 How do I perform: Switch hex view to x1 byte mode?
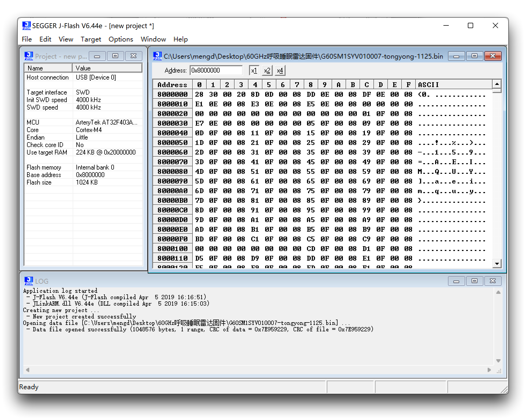[254, 71]
